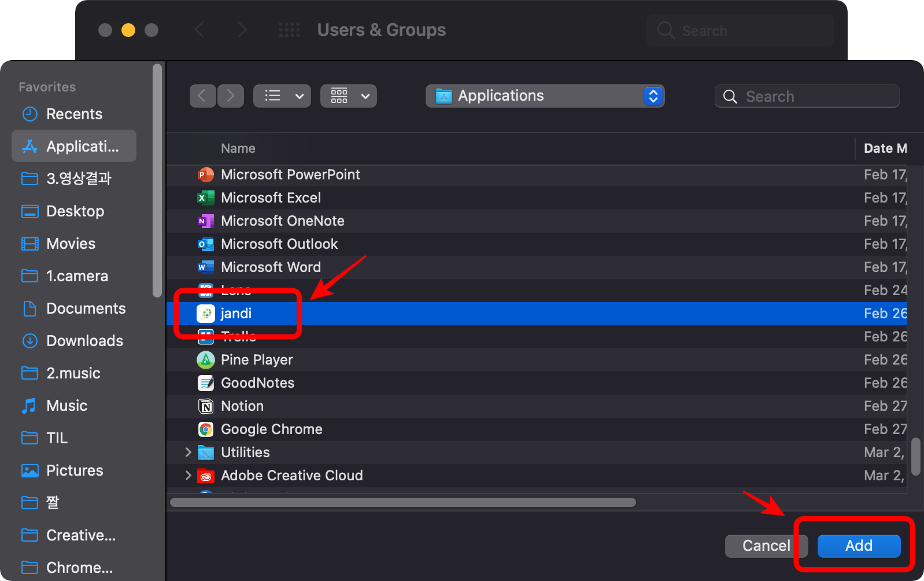Click the sidebar scrollbar
The image size is (924, 581).
point(157,181)
